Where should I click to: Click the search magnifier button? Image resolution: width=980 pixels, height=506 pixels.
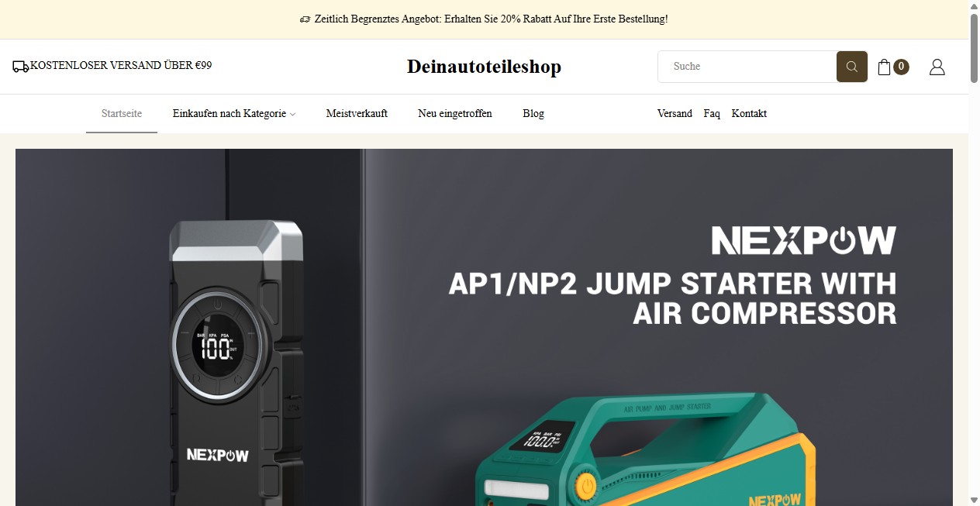(851, 67)
